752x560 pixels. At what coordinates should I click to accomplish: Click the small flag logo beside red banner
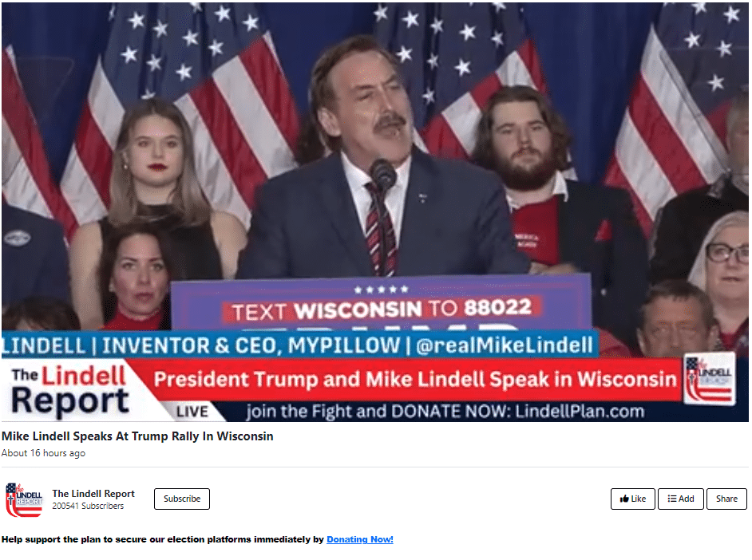point(709,378)
